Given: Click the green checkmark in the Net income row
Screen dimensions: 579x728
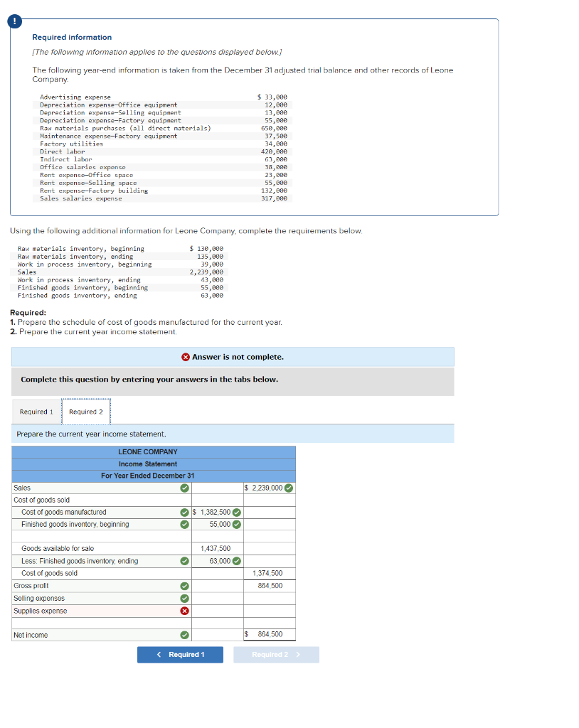Looking at the screenshot, I should click(184, 635).
